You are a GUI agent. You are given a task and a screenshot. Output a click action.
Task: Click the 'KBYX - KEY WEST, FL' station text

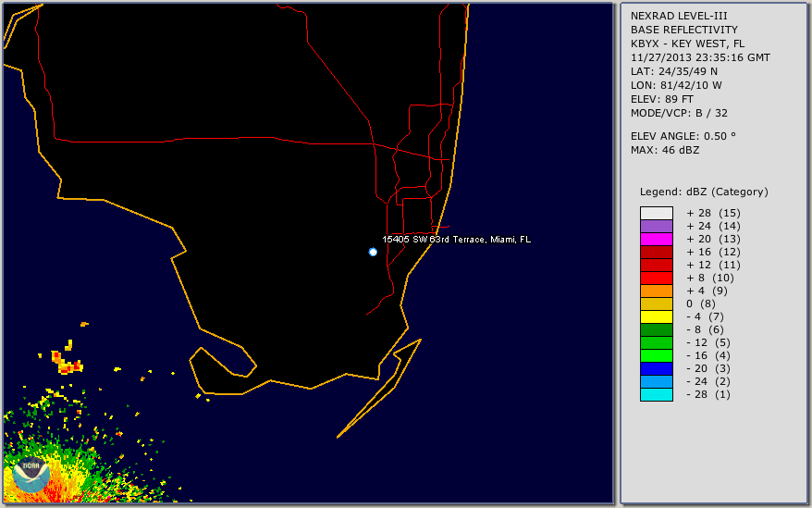click(687, 43)
